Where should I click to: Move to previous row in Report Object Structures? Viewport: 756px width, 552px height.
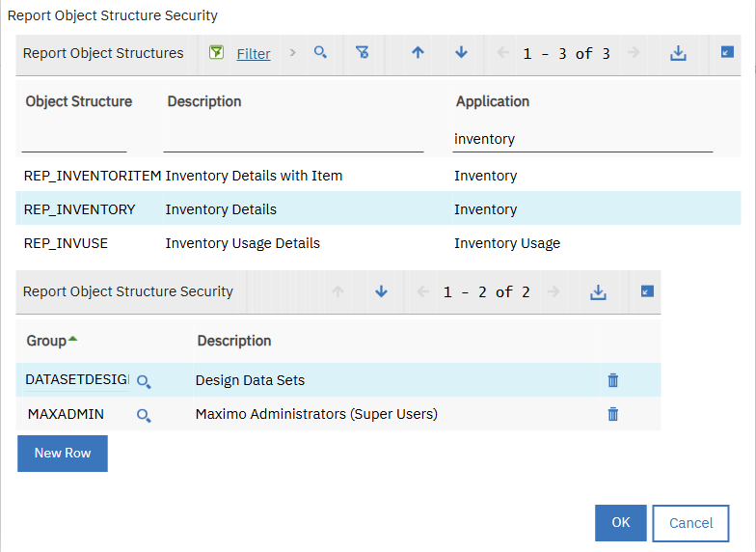(418, 53)
